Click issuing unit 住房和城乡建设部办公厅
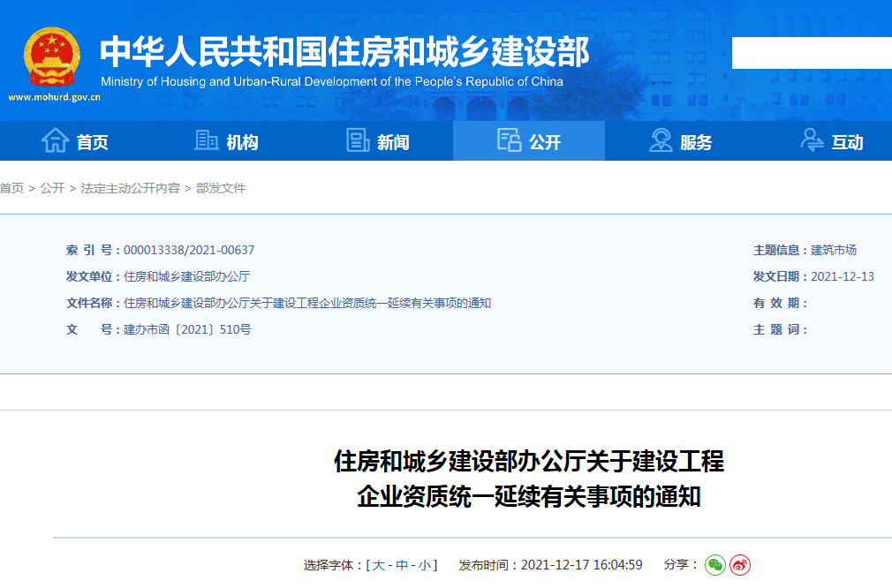Image resolution: width=892 pixels, height=588 pixels. pos(186,277)
